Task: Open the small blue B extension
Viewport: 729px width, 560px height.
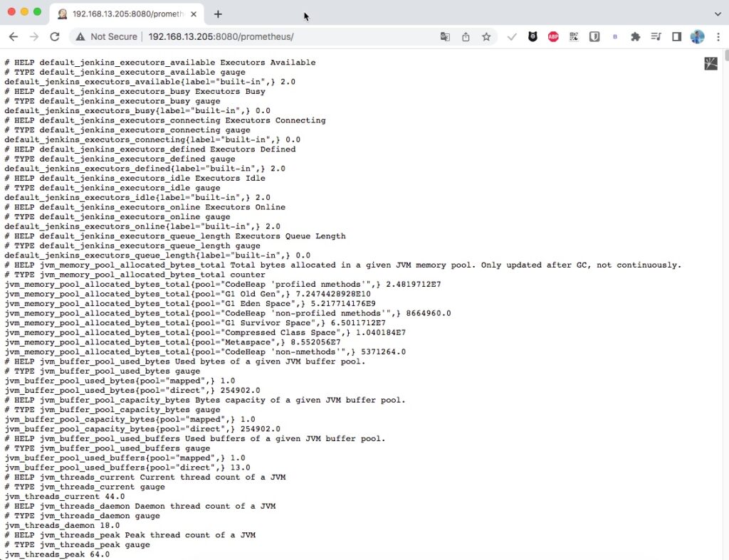Action: click(614, 37)
